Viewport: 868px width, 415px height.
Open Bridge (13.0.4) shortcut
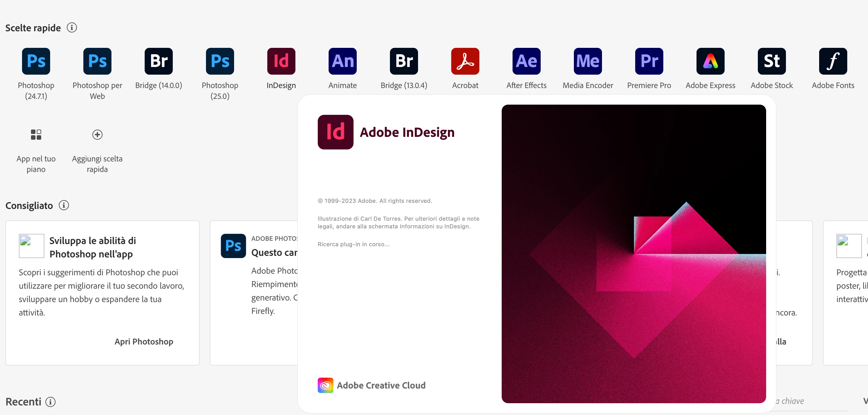coord(404,61)
